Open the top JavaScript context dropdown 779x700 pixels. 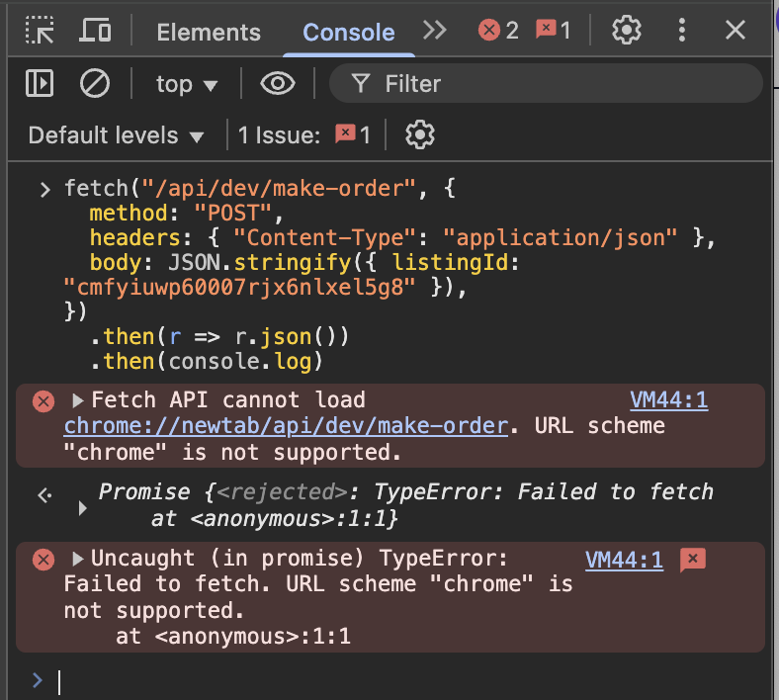(186, 84)
